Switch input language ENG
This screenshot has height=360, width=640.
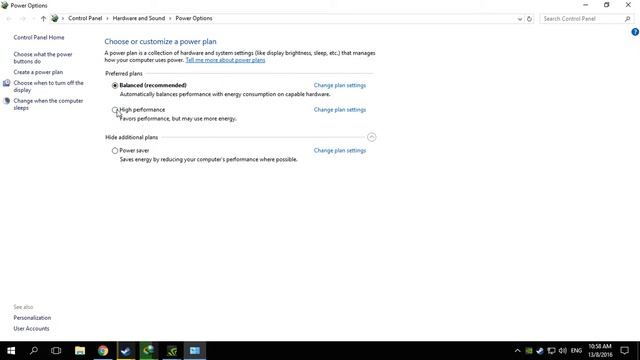[576, 351]
